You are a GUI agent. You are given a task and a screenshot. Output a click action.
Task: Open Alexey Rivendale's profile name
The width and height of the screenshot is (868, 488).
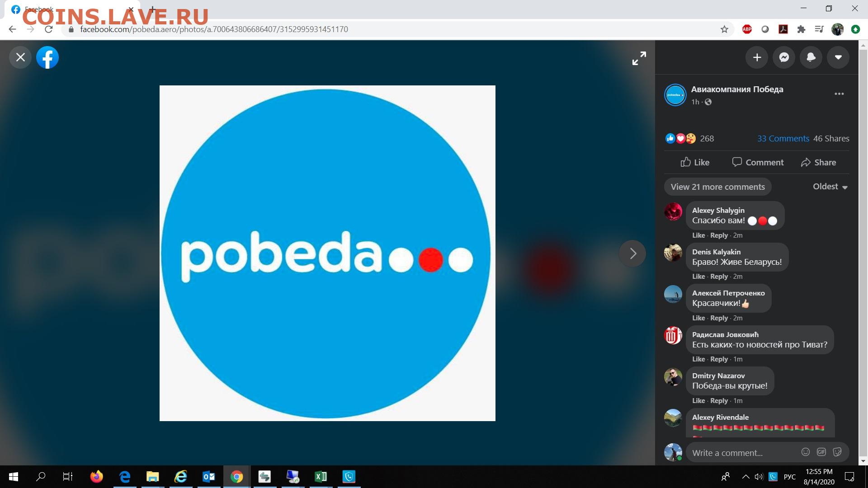(720, 417)
